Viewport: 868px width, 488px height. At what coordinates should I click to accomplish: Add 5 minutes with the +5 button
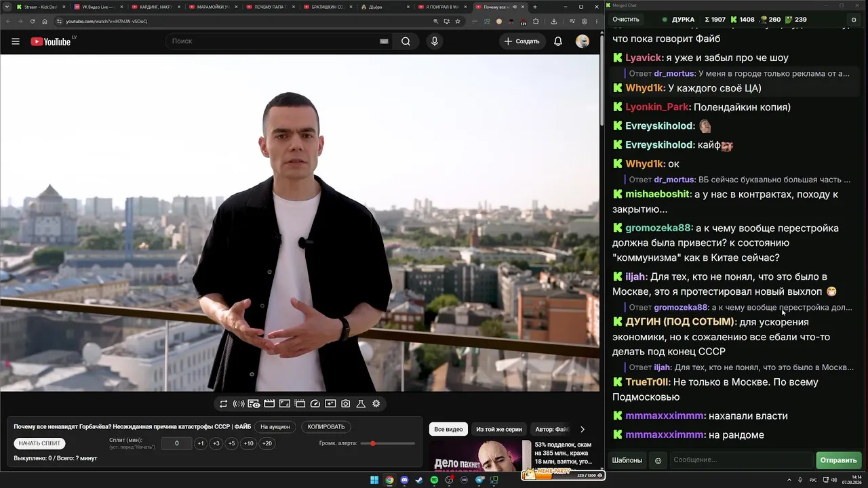pos(232,443)
